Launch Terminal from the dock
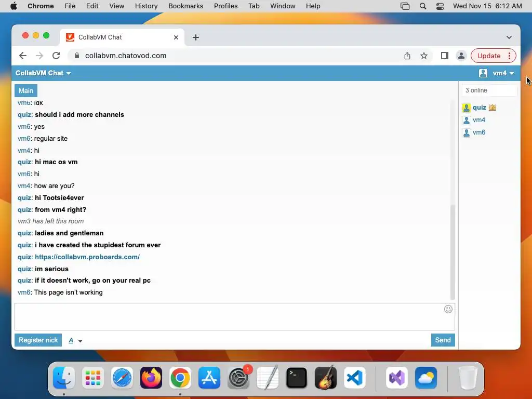This screenshot has width=532, height=399. [297, 378]
